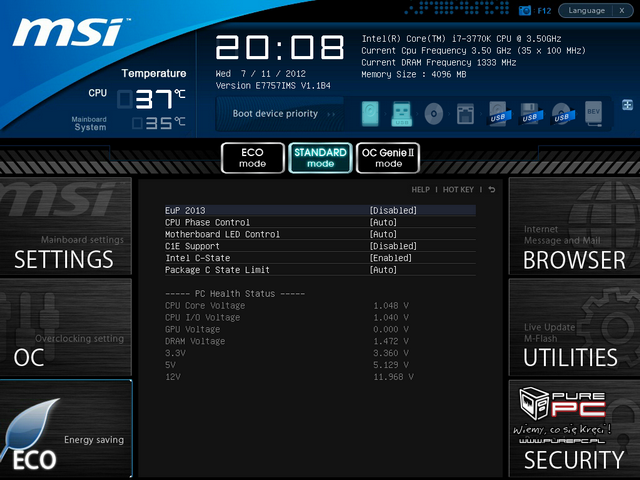Switch to OC Genie II mode
Image resolution: width=640 pixels, height=480 pixels.
(388, 157)
